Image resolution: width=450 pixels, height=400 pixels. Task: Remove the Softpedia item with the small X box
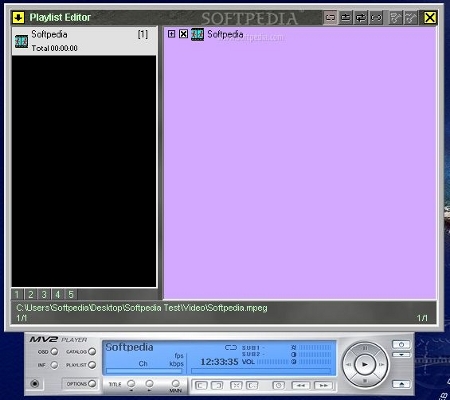point(183,34)
